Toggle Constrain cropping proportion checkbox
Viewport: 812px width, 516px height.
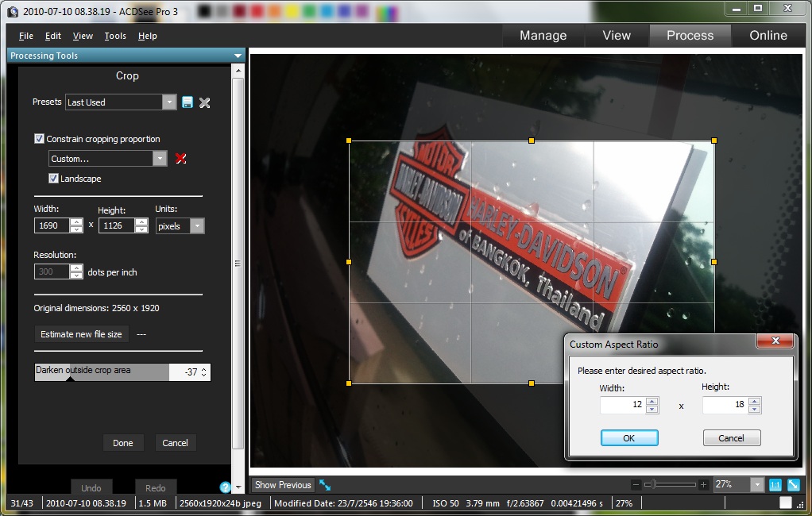pyautogui.click(x=39, y=139)
